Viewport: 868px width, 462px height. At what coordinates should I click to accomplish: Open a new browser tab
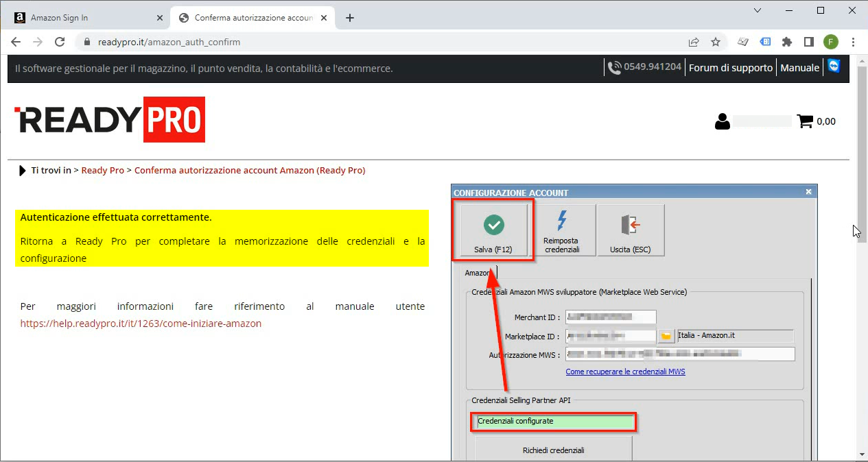click(350, 18)
